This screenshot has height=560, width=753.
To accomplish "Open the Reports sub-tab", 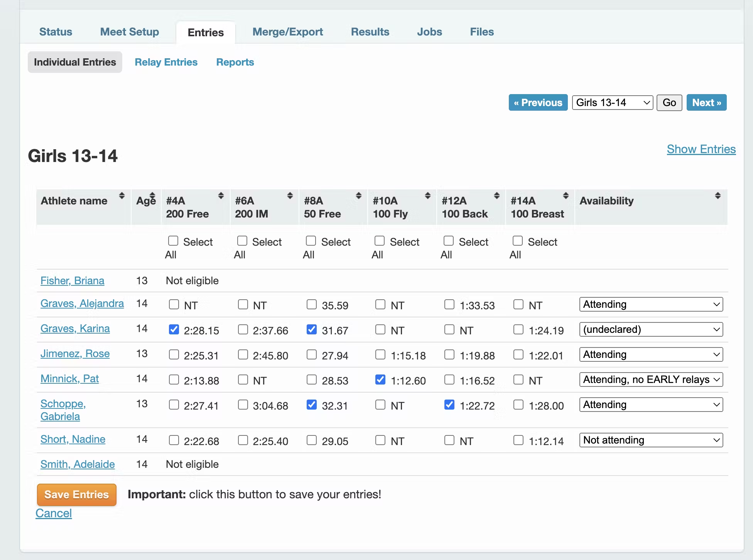I will 235,62.
